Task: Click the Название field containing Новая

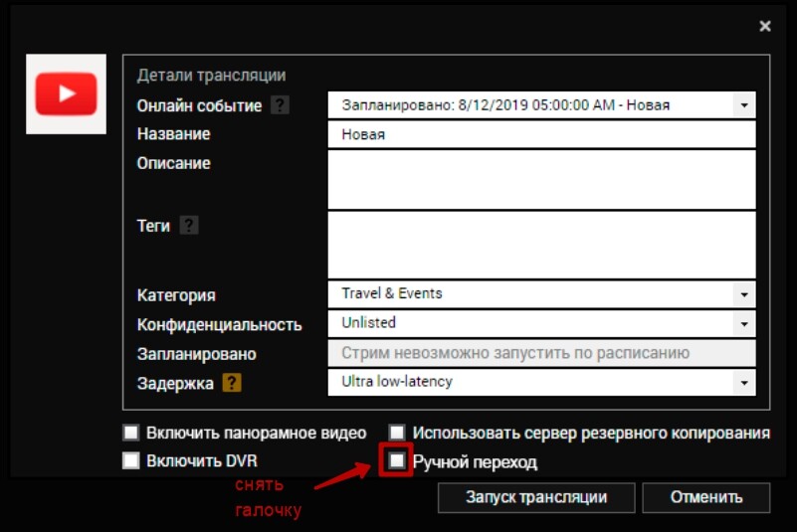Action: [542, 134]
